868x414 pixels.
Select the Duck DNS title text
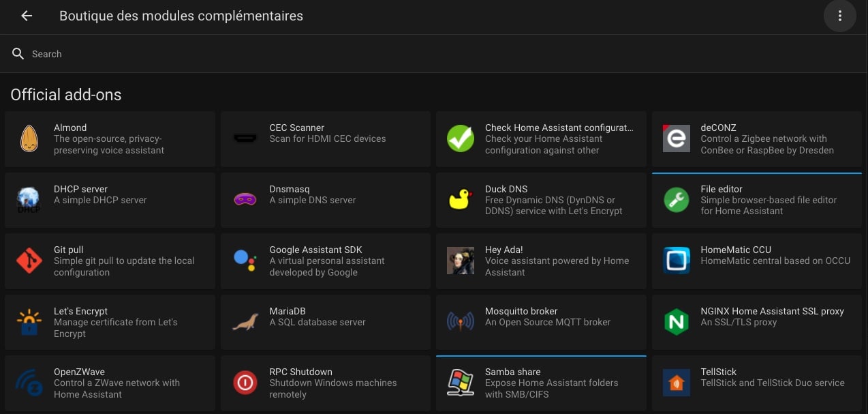coord(506,189)
